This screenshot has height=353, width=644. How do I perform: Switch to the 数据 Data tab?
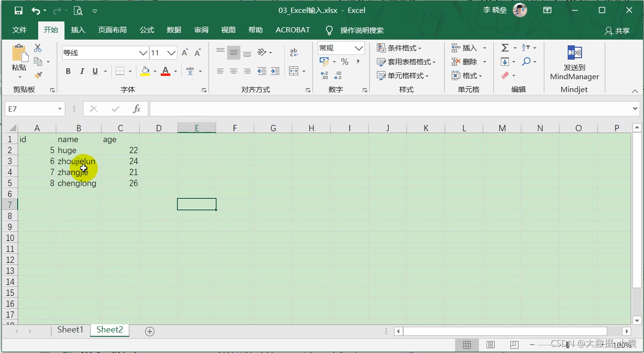point(174,30)
